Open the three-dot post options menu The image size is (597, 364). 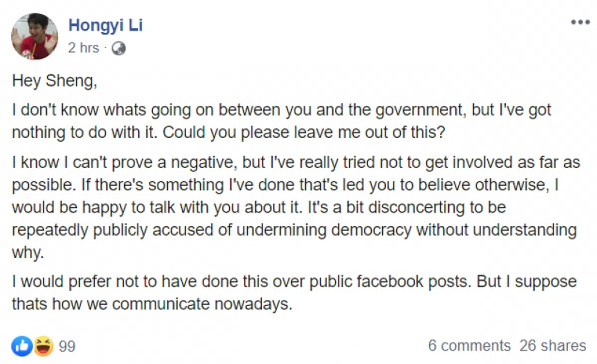tap(580, 22)
